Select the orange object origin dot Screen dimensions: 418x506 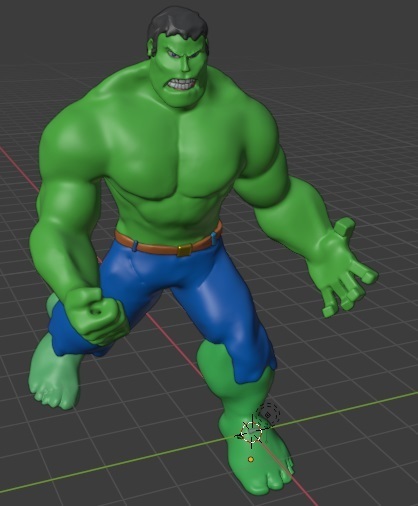coord(251,460)
